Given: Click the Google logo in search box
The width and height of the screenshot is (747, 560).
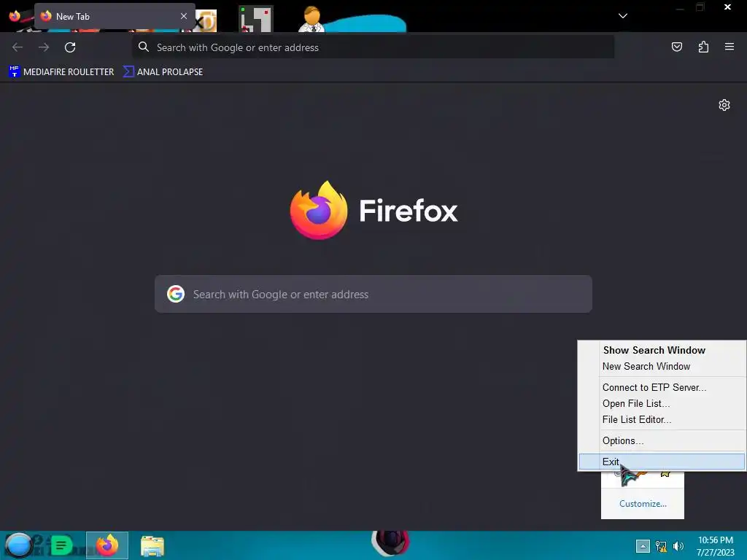Looking at the screenshot, I should click(x=175, y=294).
